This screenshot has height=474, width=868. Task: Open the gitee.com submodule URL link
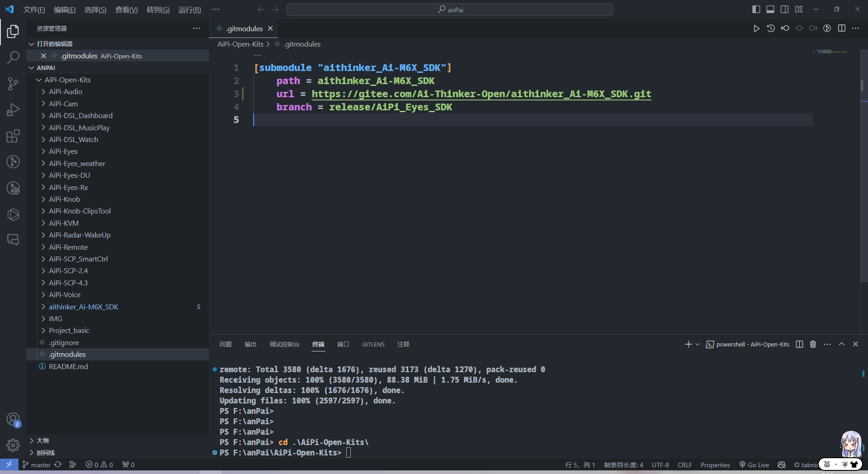point(481,94)
